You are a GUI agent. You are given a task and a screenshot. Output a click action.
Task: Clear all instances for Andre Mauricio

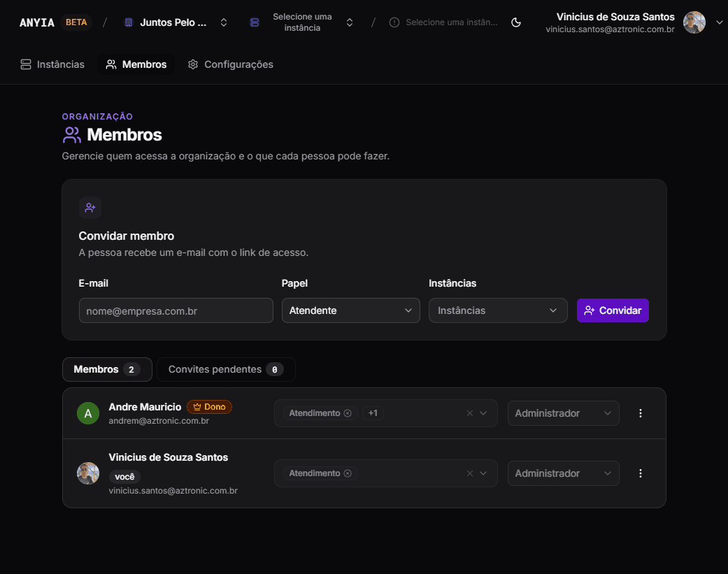(x=470, y=413)
